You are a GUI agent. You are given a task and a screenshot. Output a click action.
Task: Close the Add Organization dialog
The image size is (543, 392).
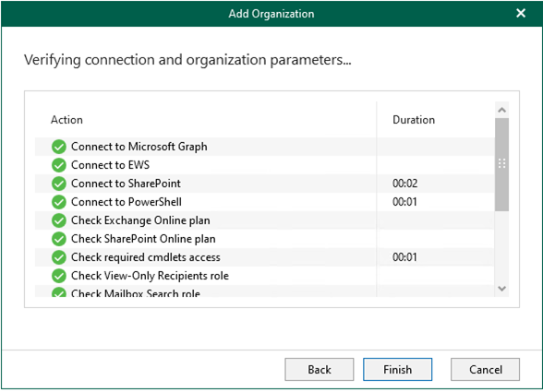(521, 13)
